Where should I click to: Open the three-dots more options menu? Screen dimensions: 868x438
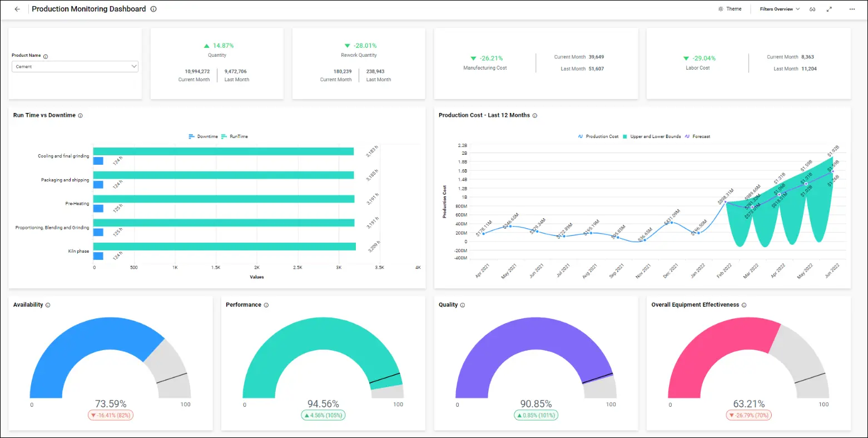pos(852,9)
